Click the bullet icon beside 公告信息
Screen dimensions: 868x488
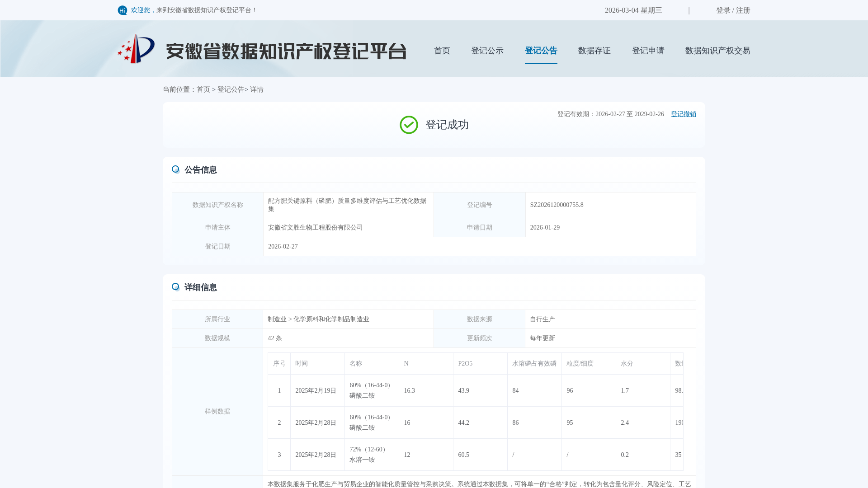point(176,169)
